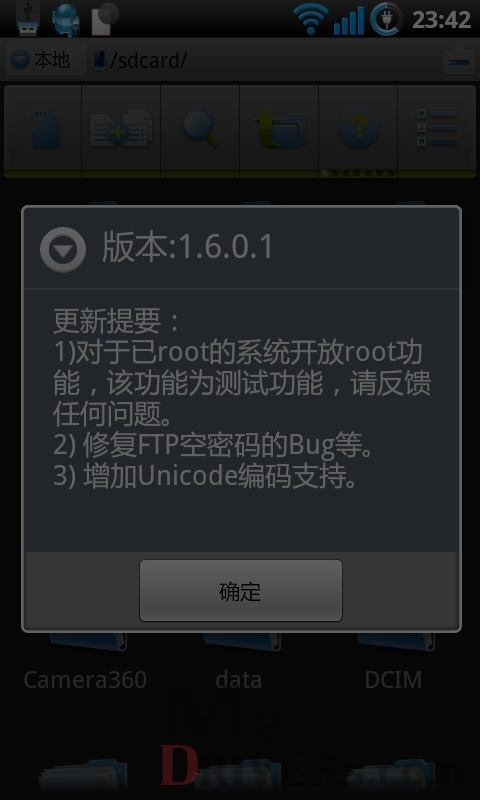Click the toolbar page indicator dots

click(358, 173)
